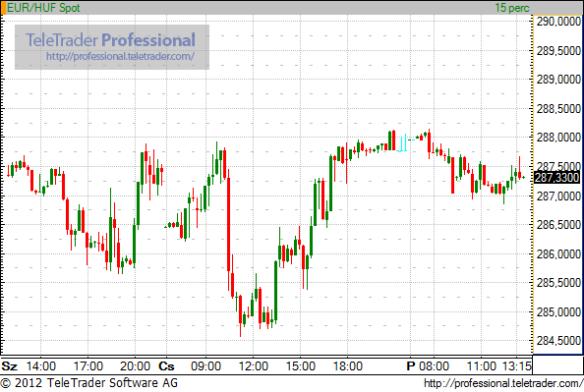The height and width of the screenshot is (392, 584).
Task: Click the 284,5000 price axis label
Action: [558, 341]
